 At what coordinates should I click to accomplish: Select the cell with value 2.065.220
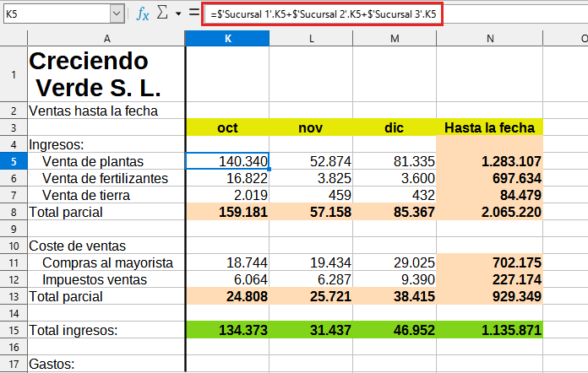tap(490, 212)
